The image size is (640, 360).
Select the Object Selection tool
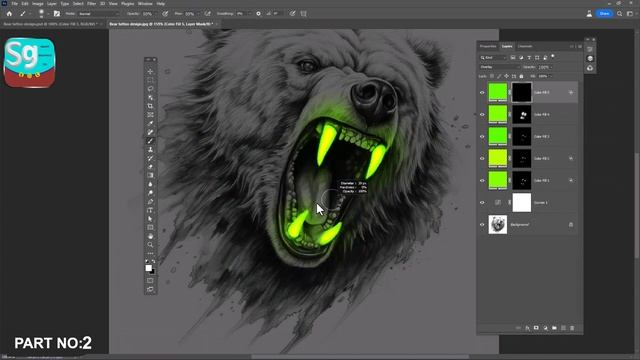tap(150, 98)
